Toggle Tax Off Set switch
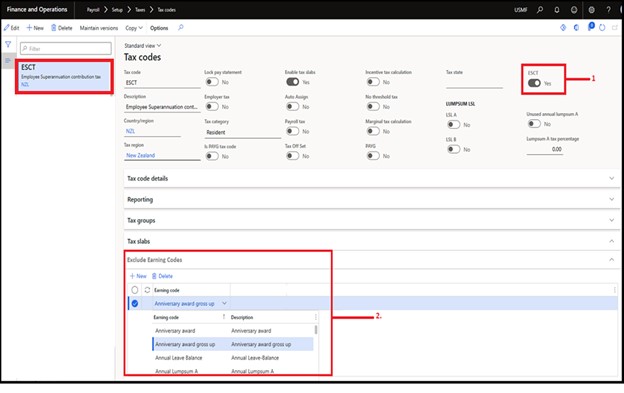 click(x=292, y=156)
